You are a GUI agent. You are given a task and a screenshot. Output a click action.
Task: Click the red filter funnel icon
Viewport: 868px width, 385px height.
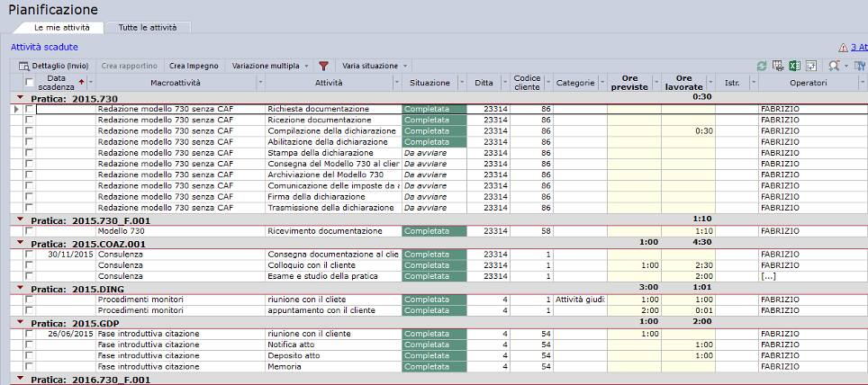[x=323, y=66]
